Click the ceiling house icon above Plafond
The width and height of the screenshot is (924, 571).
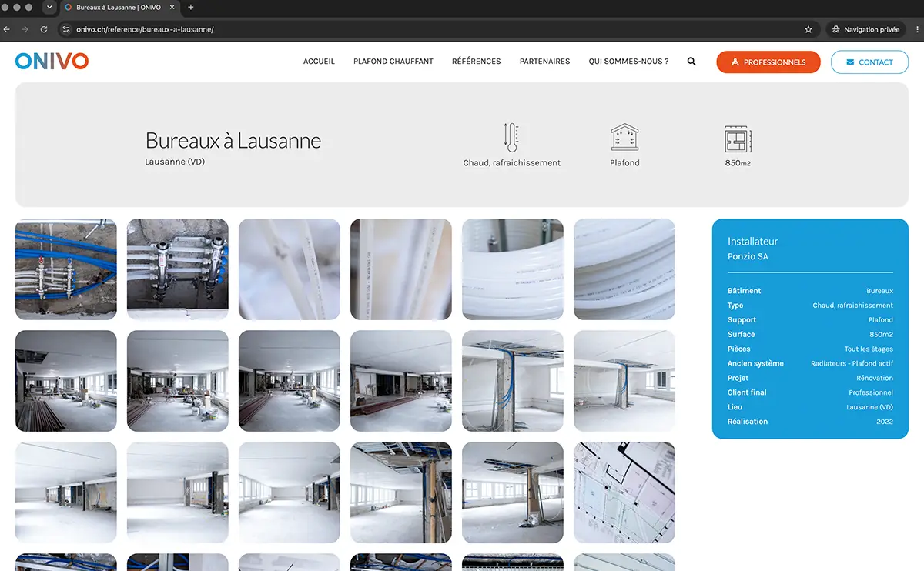coord(624,138)
